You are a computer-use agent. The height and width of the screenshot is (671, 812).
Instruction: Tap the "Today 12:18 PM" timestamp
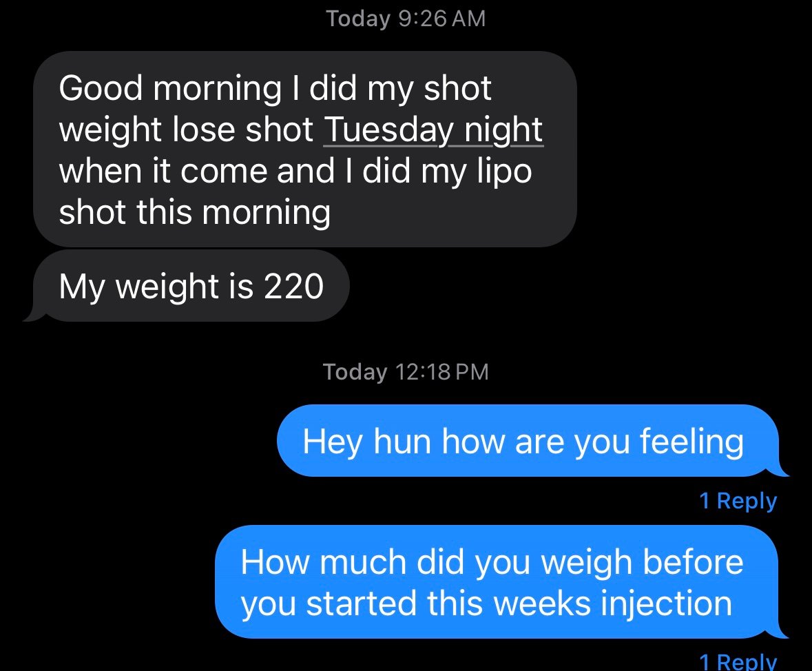pyautogui.click(x=406, y=372)
